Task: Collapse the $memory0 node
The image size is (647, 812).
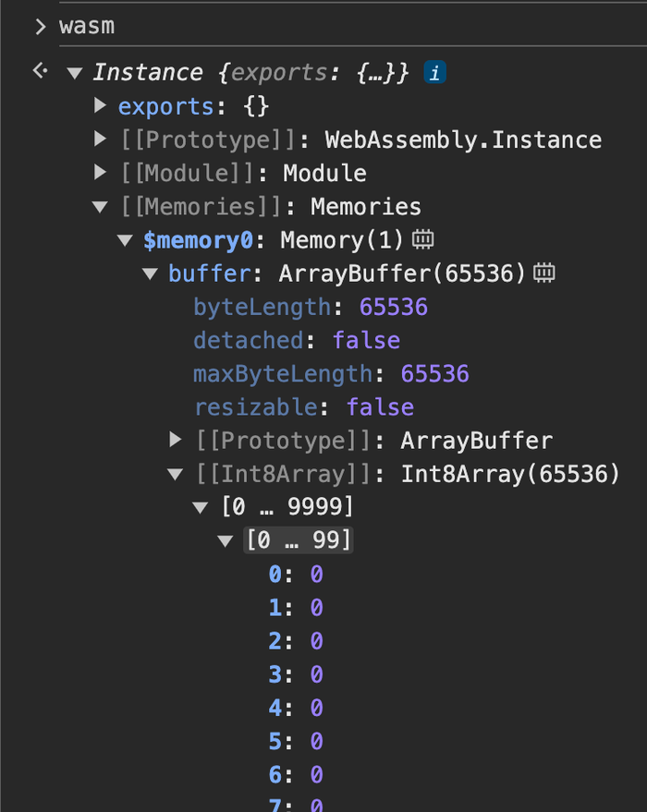Action: tap(125, 240)
